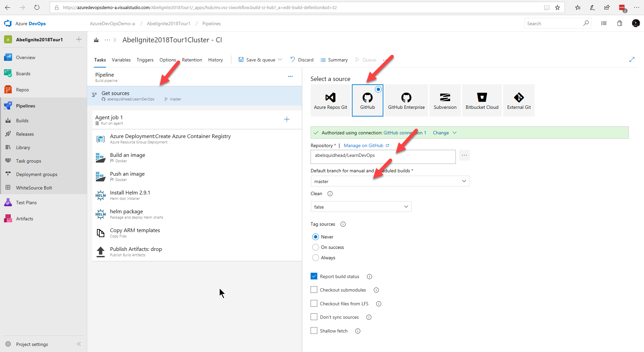
Task: Open Builds under Pipelines
Action: tap(22, 121)
